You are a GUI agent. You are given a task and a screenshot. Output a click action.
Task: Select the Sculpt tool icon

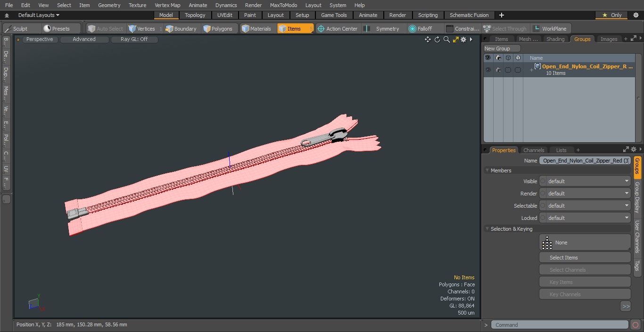(x=8, y=29)
